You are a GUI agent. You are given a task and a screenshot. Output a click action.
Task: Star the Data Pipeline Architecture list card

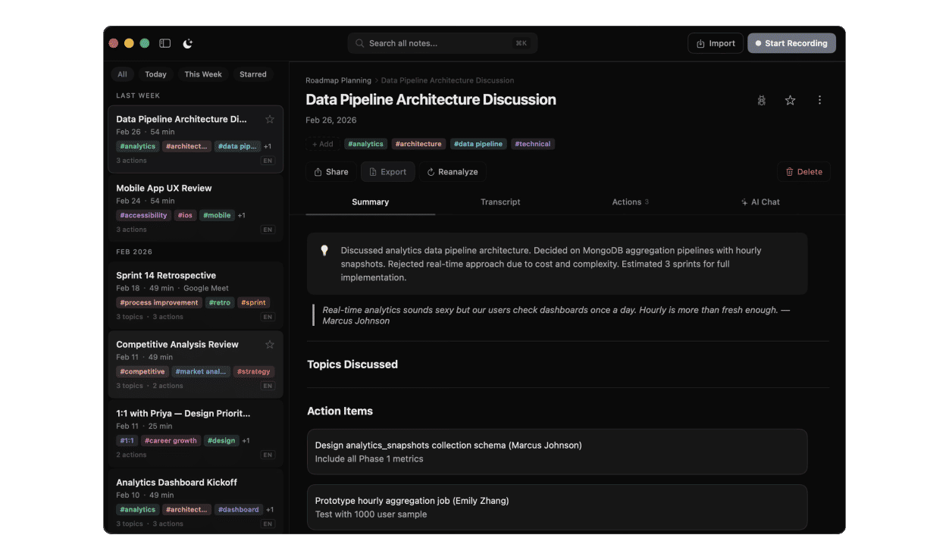coord(270,119)
